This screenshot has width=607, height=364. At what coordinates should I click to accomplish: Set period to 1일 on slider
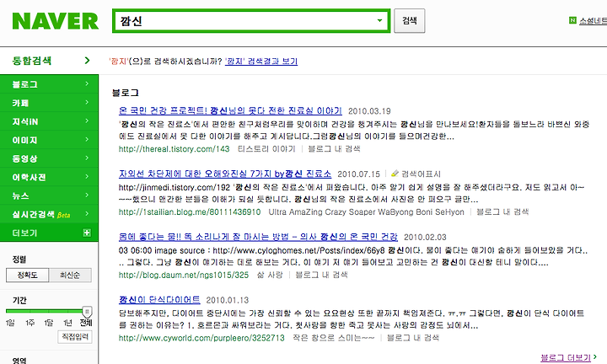[10, 323]
